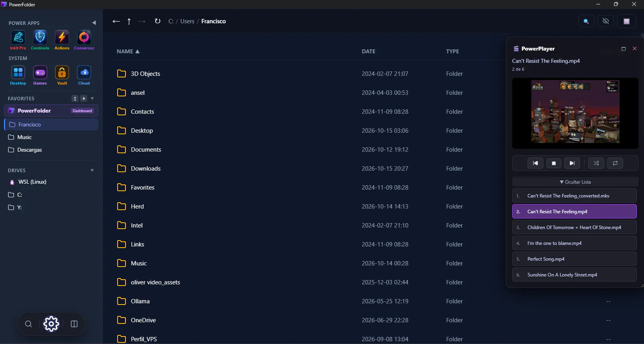
Task: Click the magnifier search icon in top toolbar
Action: coord(586,21)
